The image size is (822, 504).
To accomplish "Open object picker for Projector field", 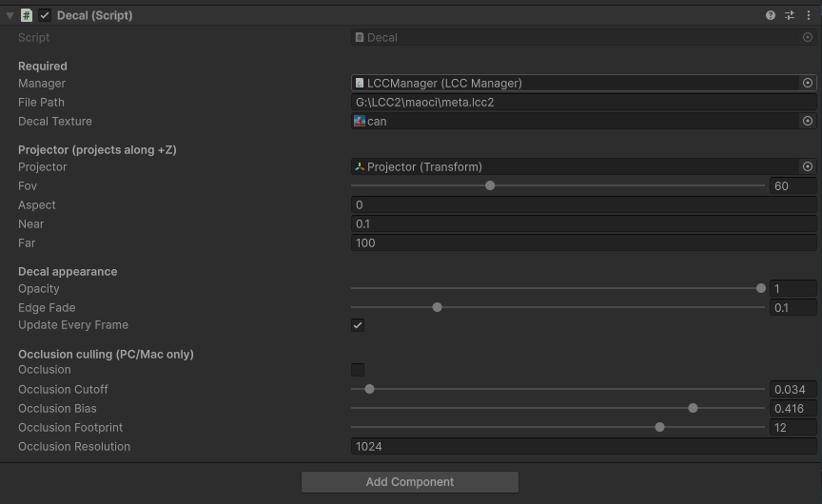I will [x=808, y=166].
